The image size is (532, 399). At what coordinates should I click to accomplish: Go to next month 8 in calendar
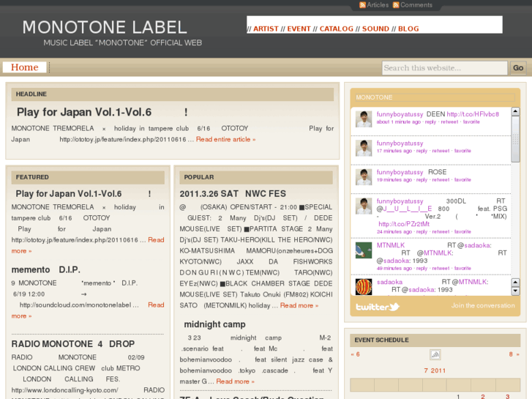pyautogui.click(x=514, y=354)
